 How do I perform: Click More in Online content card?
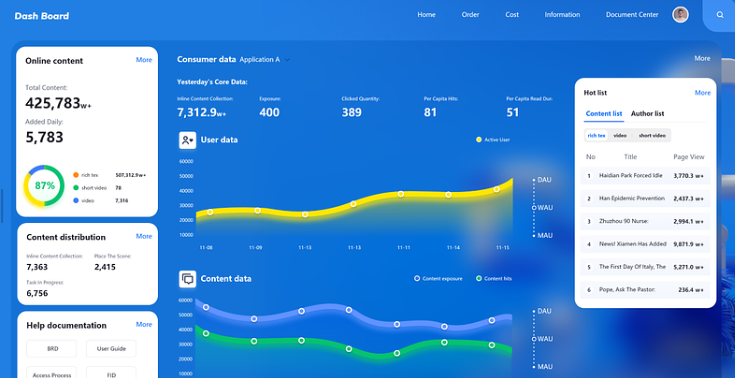pyautogui.click(x=144, y=60)
